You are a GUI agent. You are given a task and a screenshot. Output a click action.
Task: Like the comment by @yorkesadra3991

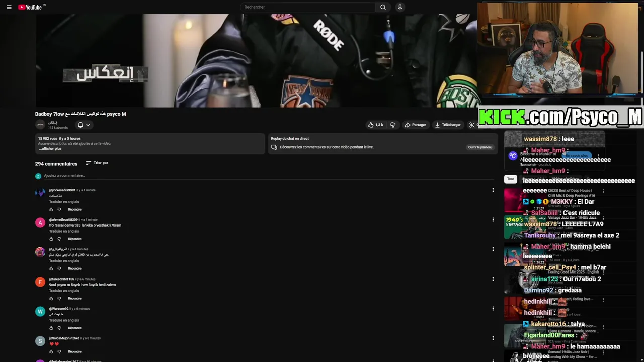51,209
